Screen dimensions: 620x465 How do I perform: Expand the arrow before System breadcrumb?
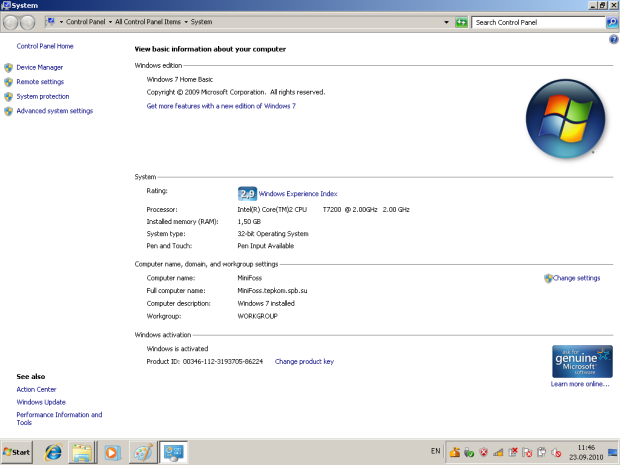(186, 22)
